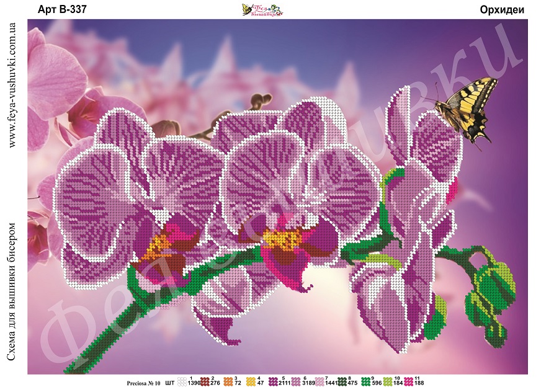Choose the yellow bead swatch numbered 4
The width and height of the screenshot is (554, 392).
coord(251,383)
